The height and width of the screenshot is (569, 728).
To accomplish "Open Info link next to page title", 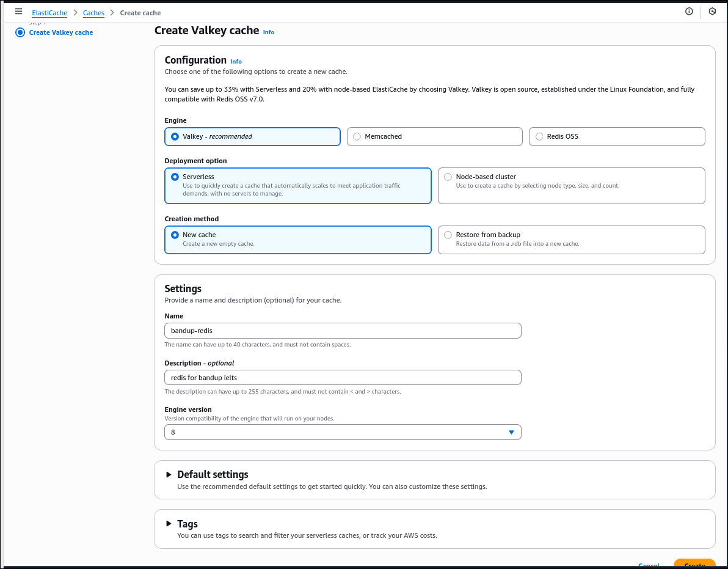I will pos(269,32).
